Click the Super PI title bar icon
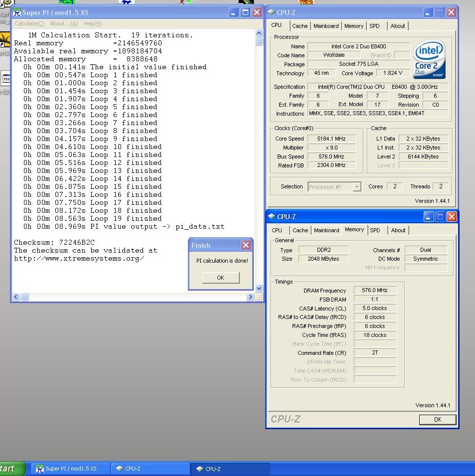 point(16,12)
